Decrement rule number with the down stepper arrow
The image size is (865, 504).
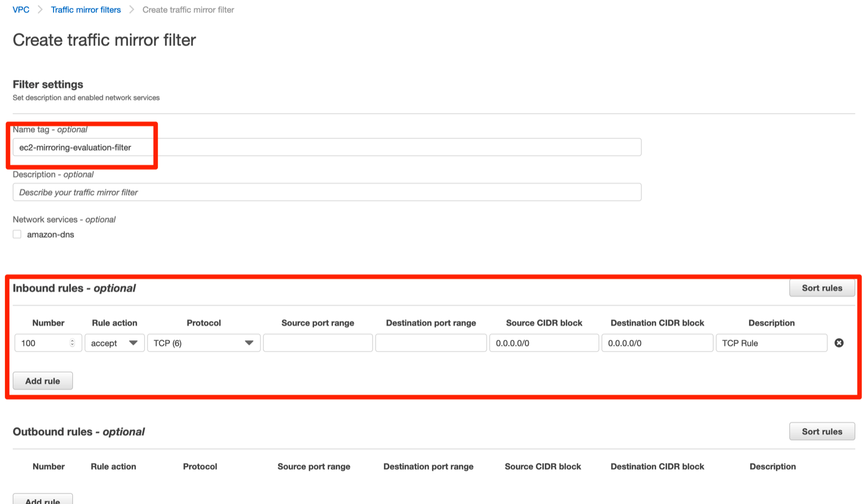(72, 345)
